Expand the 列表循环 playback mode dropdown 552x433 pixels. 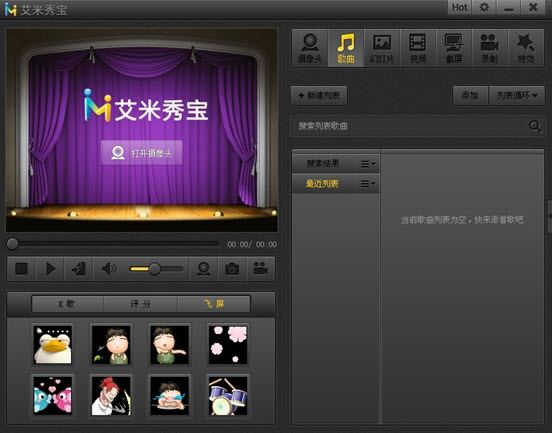(517, 95)
